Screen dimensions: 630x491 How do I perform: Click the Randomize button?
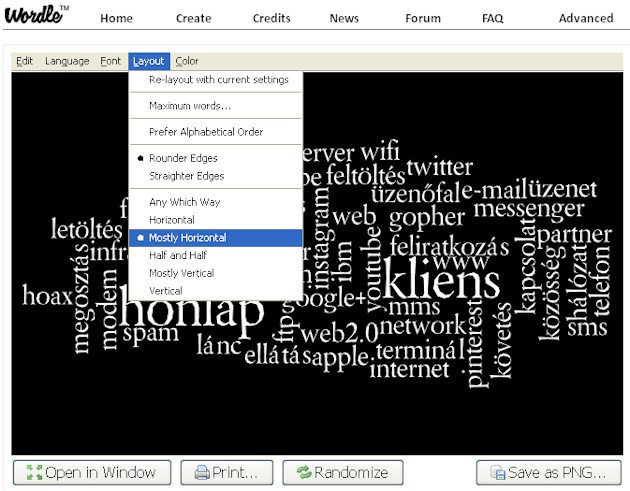point(343,472)
